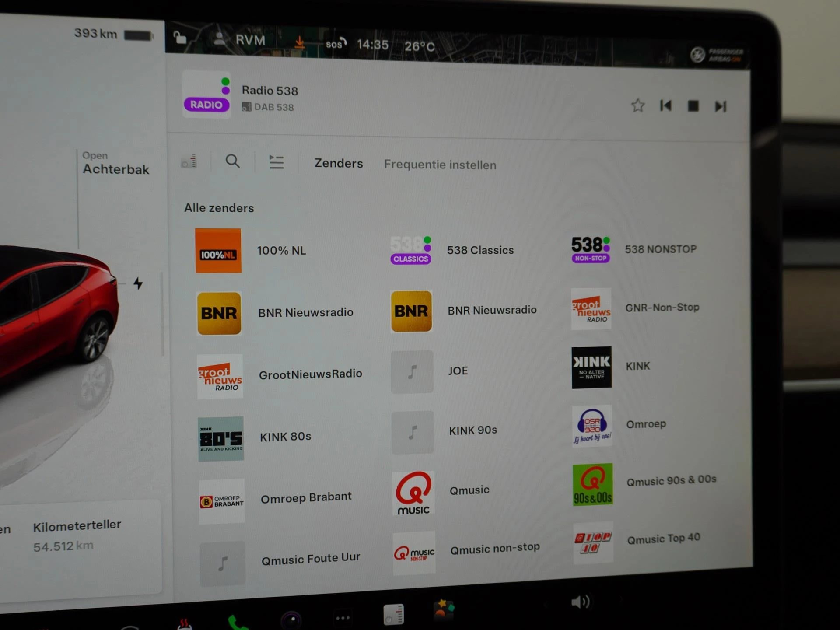Tap the DAB 538 source label
The height and width of the screenshot is (630, 840).
pos(268,107)
